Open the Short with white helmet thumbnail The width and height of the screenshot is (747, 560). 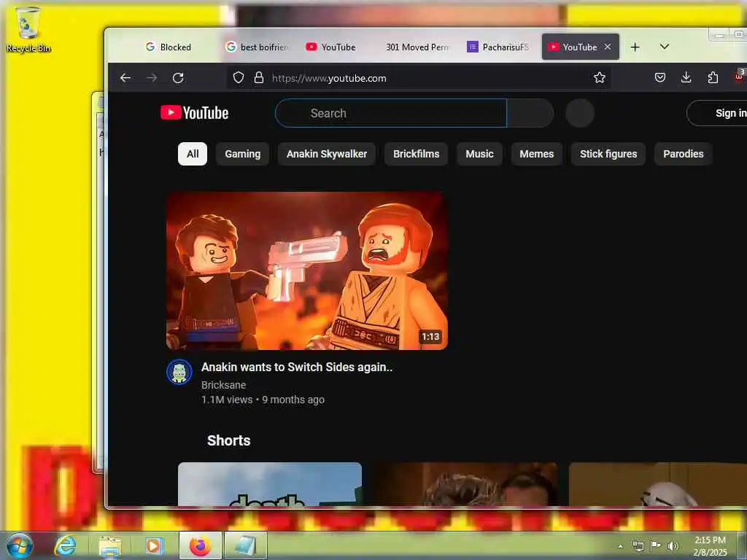point(658,484)
